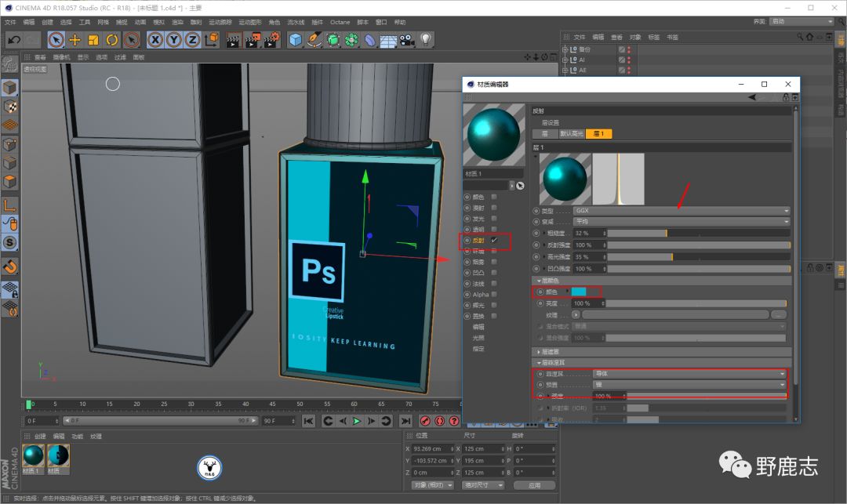Enable the 颜色 channel checkbox
Screen dimensions: 847x504
[493, 197]
